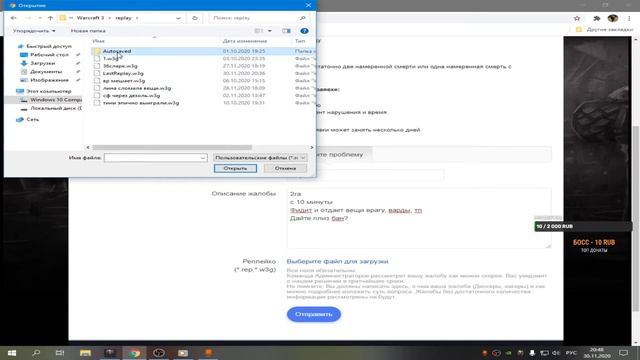Open Загрузки in navigation pane

[x=42, y=63]
